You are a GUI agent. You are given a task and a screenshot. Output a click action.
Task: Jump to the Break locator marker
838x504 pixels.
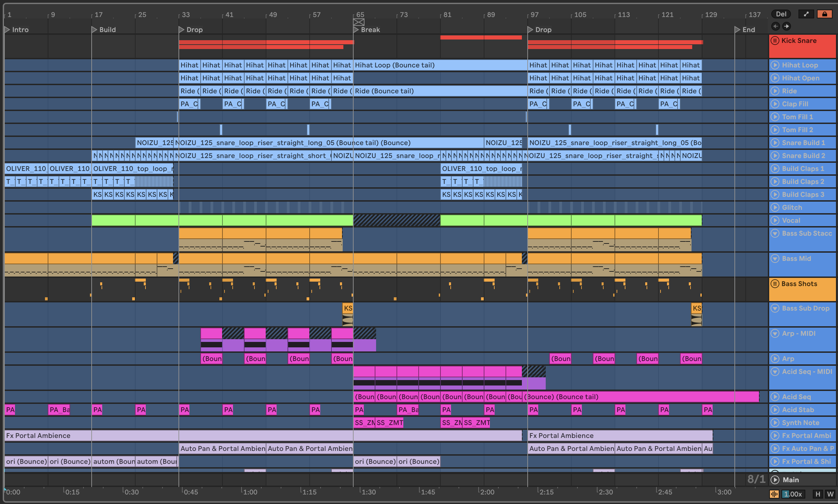[x=356, y=30]
